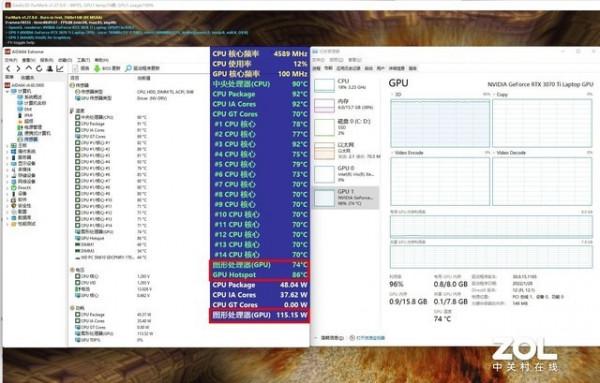600x383 pixels.
Task: Expand the 存储设备 tree node
Action: tap(7, 176)
